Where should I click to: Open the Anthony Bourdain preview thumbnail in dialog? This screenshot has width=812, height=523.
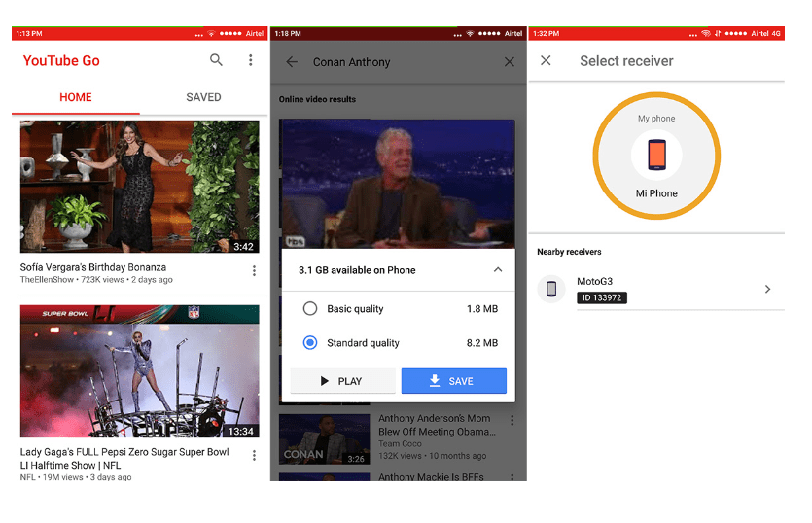tap(398, 184)
